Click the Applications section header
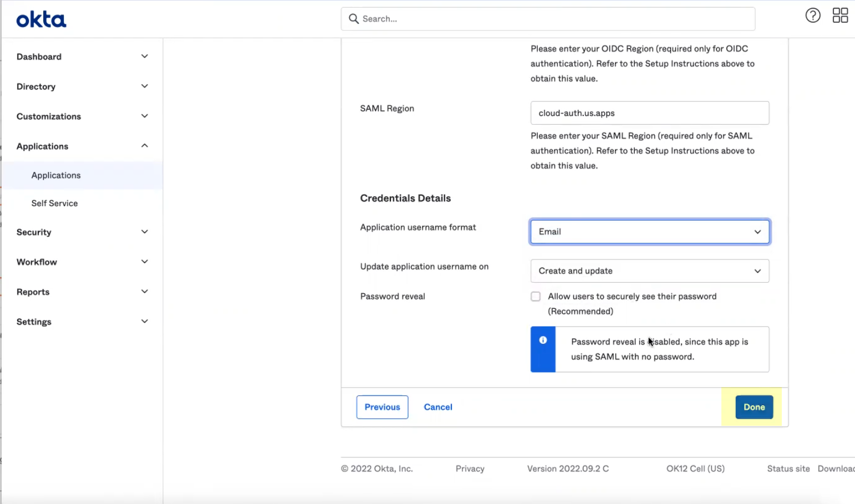 (x=42, y=146)
